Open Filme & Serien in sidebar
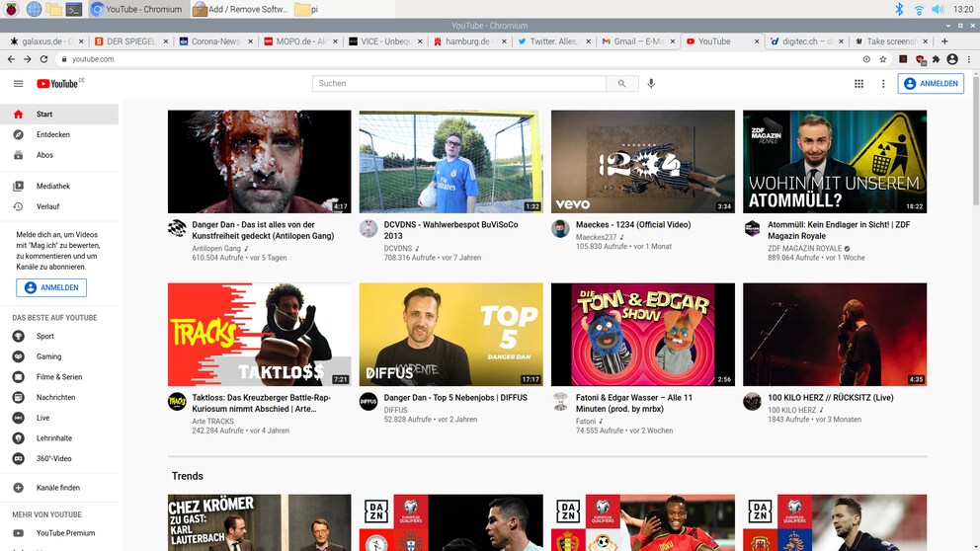The width and height of the screenshot is (980, 551). [x=58, y=376]
